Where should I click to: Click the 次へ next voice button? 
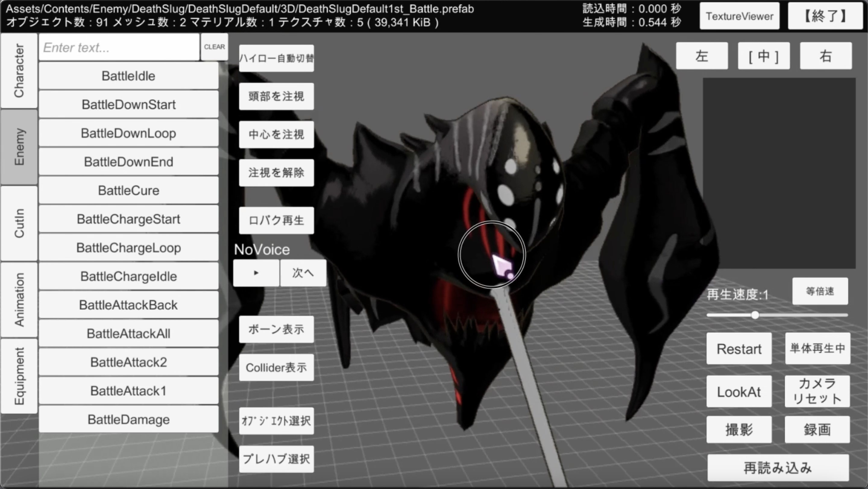point(303,273)
